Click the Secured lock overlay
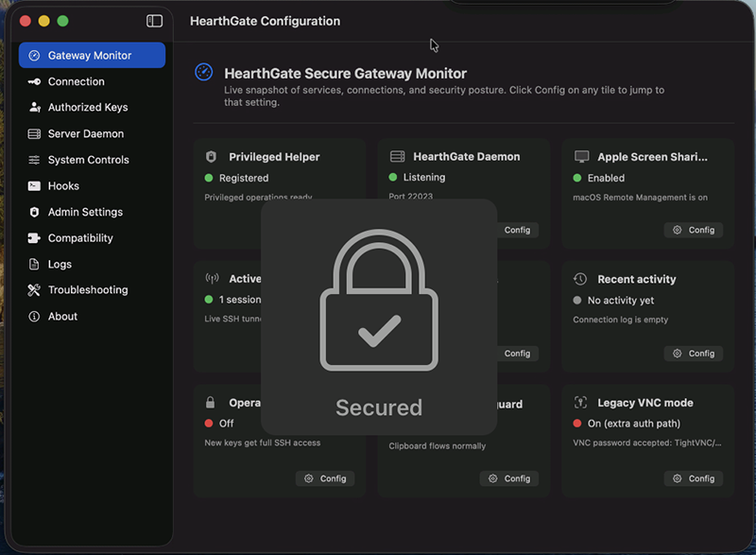756x555 pixels. tap(379, 317)
